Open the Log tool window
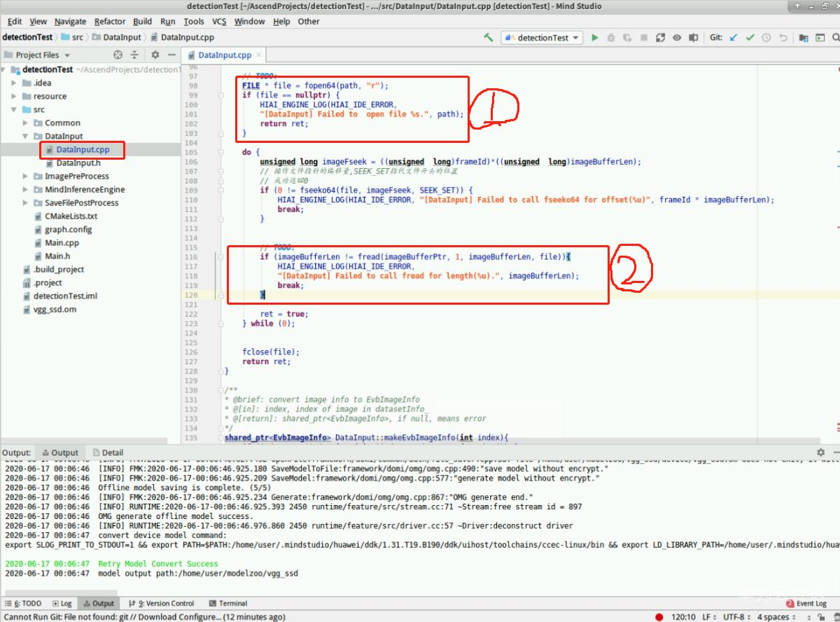The height and width of the screenshot is (622, 840). (62, 603)
